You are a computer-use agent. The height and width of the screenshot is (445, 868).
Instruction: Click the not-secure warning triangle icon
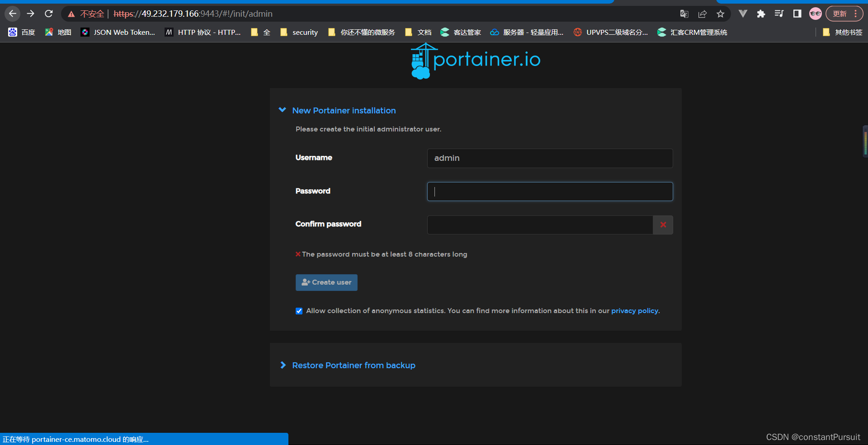click(71, 14)
